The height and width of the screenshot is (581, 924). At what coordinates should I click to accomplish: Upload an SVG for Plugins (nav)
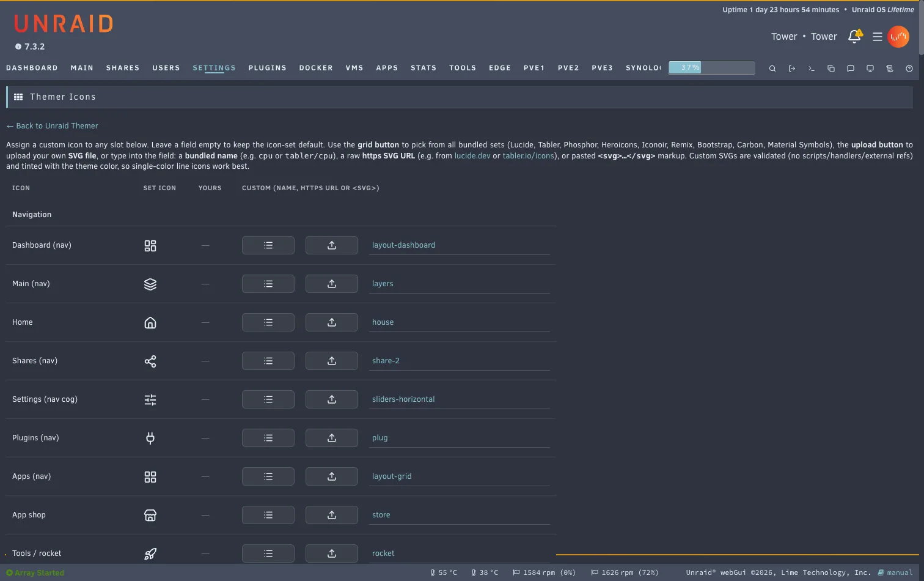point(332,438)
